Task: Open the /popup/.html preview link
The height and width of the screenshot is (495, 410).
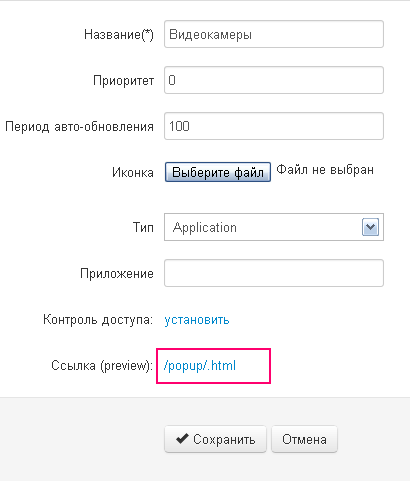Action: pos(200,366)
